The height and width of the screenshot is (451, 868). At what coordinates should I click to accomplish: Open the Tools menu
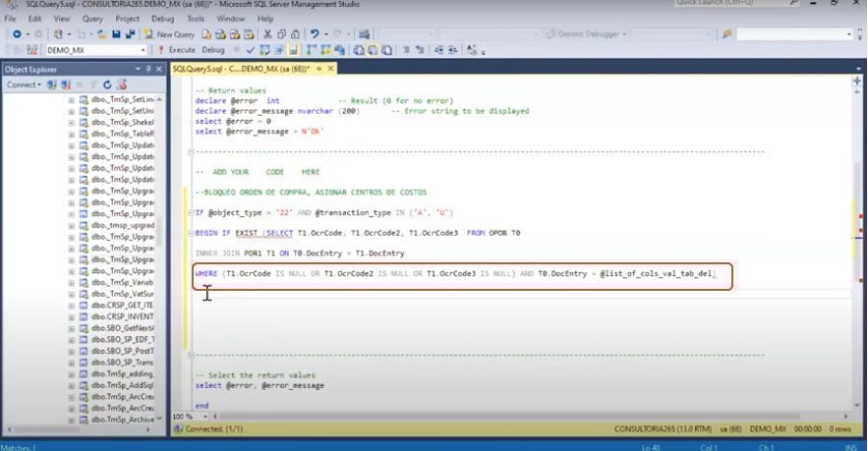pyautogui.click(x=196, y=19)
